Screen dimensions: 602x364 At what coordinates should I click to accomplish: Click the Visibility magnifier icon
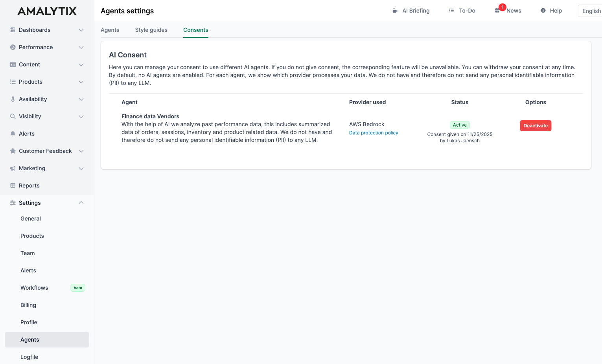(x=13, y=116)
